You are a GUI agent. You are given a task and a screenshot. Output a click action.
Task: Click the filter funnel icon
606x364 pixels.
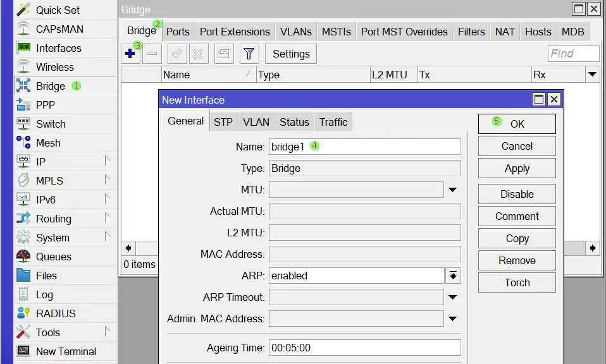tap(249, 54)
